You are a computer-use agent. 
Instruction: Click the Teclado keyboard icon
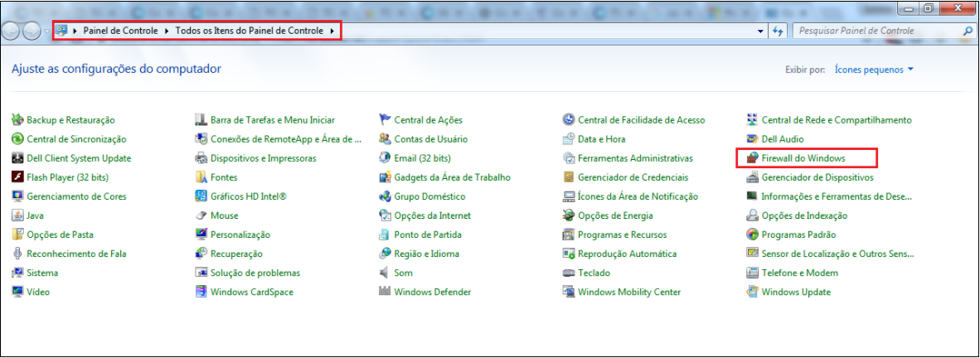click(569, 273)
